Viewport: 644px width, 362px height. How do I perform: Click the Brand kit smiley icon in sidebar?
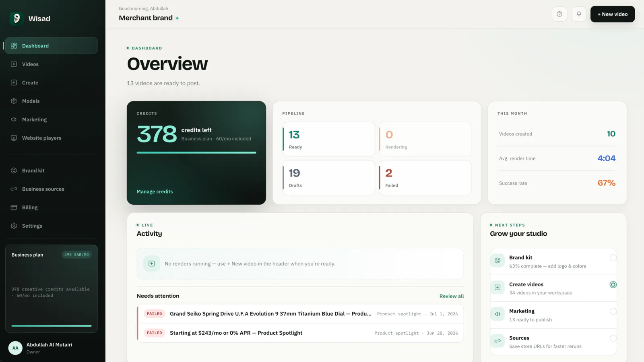pos(14,171)
